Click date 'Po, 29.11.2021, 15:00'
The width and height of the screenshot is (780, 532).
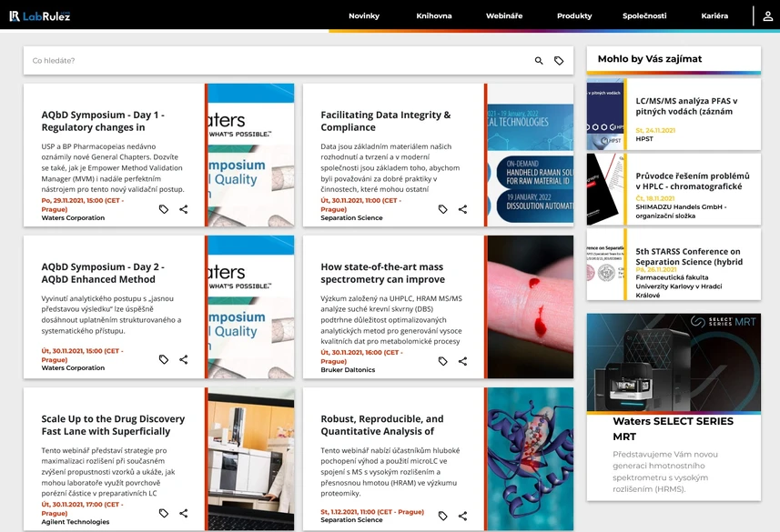pyautogui.click(x=83, y=205)
